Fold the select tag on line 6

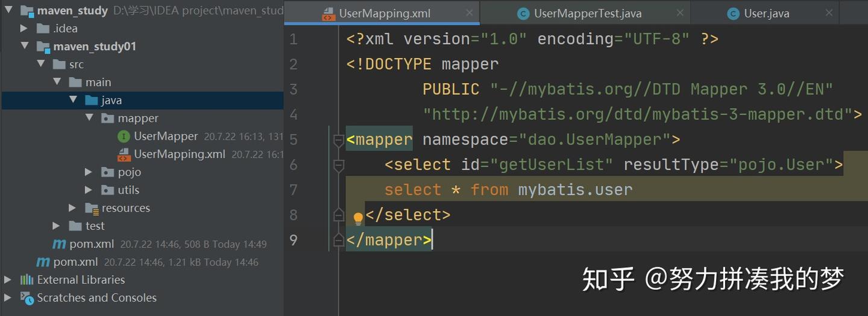coord(338,165)
